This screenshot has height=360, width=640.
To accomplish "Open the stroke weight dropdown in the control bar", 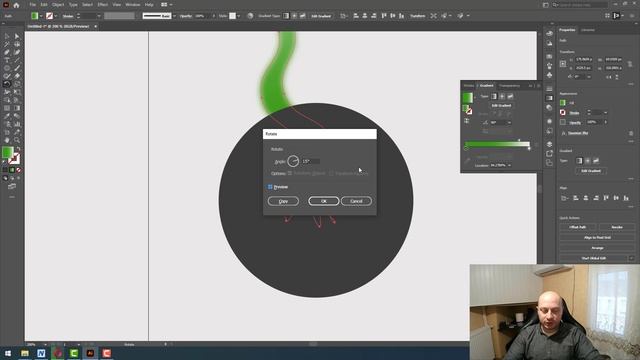I will [99, 16].
